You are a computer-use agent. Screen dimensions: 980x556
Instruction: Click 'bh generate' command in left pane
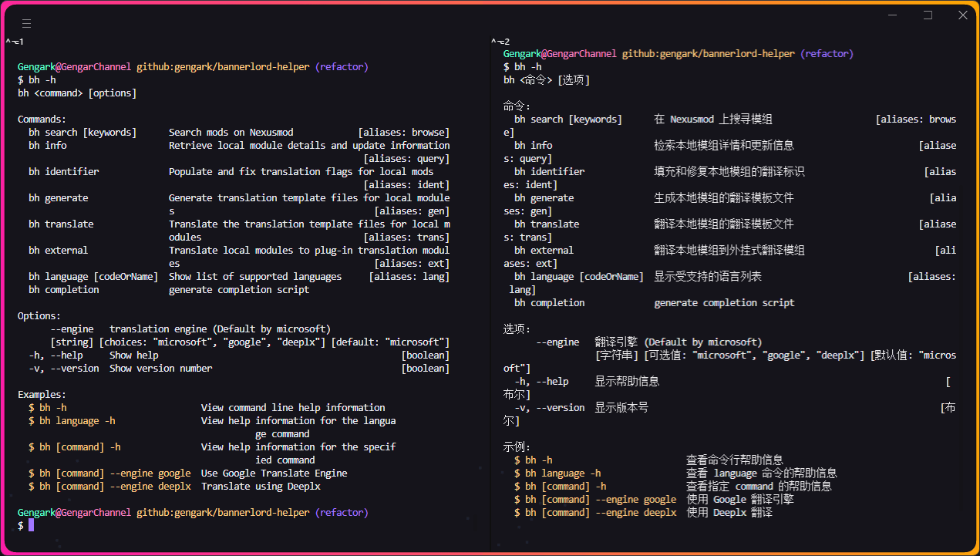[x=59, y=198]
